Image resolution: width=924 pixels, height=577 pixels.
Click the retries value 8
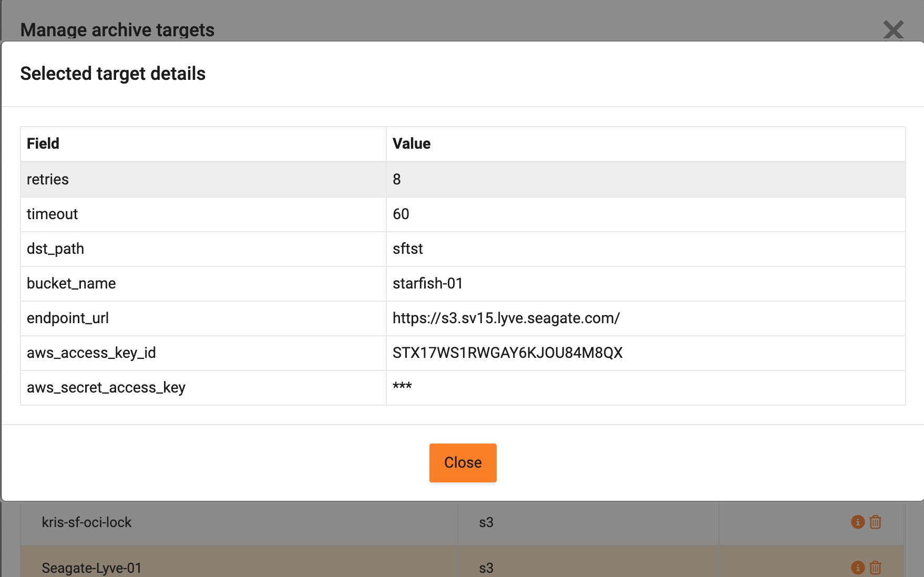tap(397, 179)
